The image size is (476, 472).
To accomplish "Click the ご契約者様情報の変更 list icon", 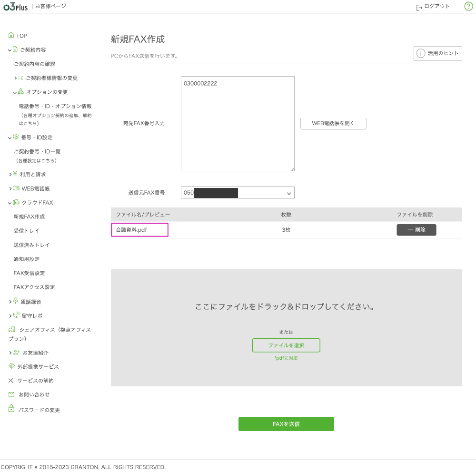I will (x=20, y=78).
